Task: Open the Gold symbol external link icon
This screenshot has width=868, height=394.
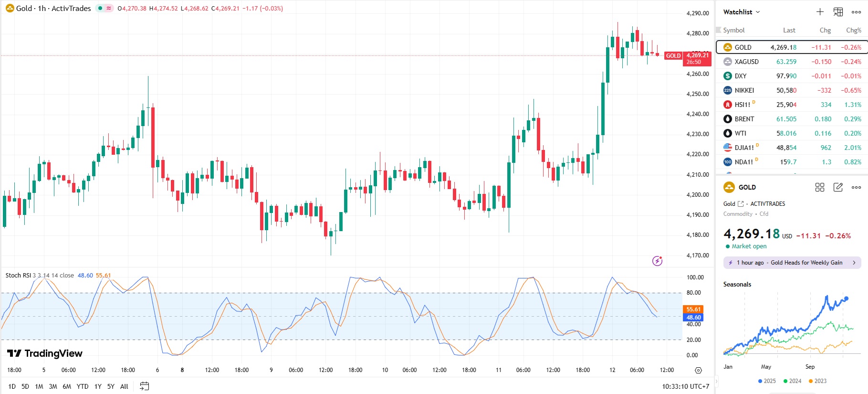Action: (741, 204)
